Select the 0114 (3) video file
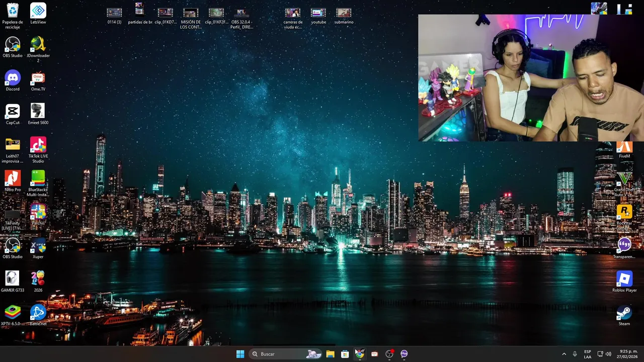644x362 pixels. click(115, 16)
